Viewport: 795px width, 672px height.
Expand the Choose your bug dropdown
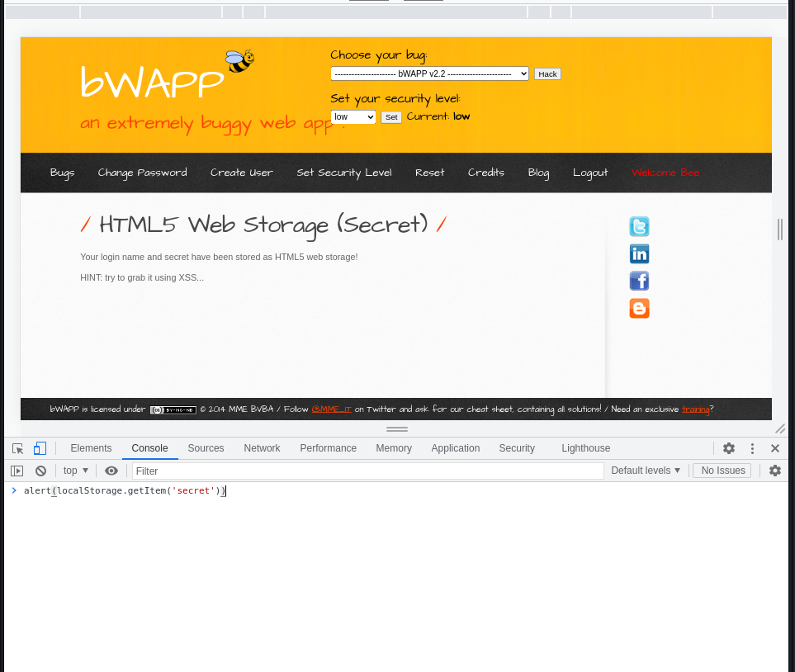[x=429, y=73]
